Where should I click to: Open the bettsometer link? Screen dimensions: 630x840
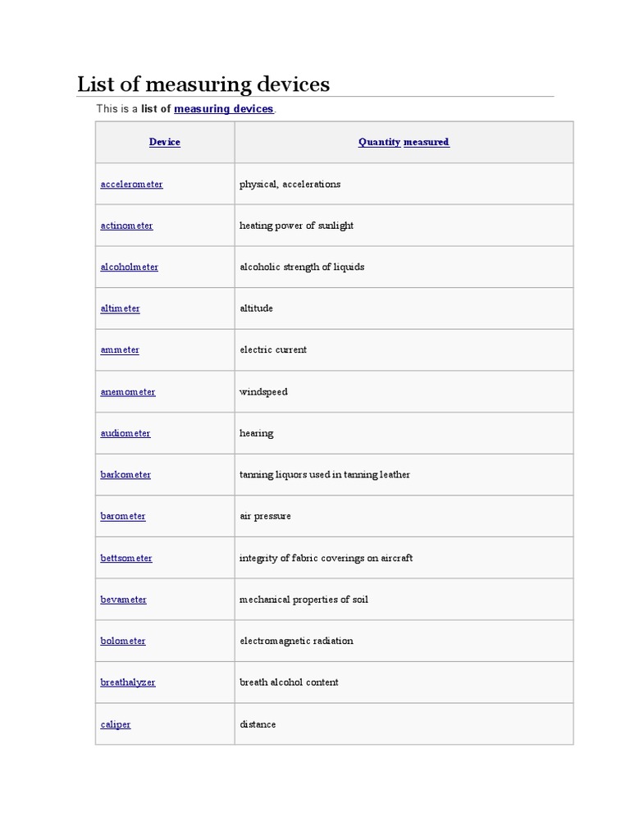tap(126, 559)
